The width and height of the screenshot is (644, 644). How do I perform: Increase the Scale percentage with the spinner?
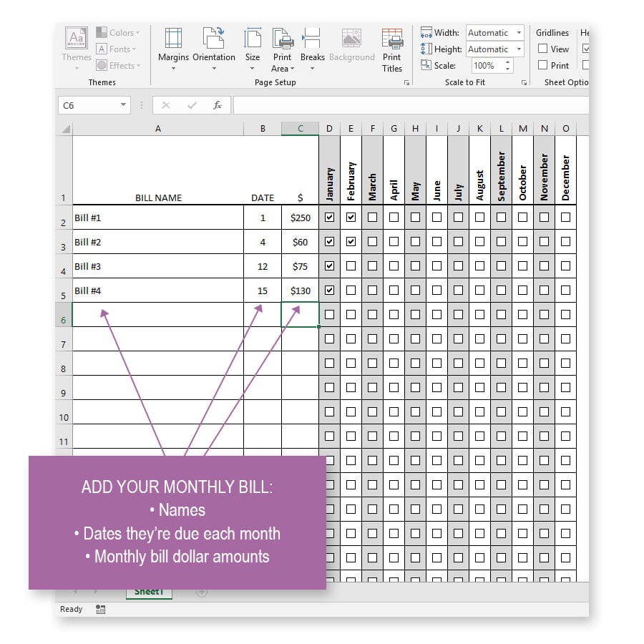[x=508, y=62]
